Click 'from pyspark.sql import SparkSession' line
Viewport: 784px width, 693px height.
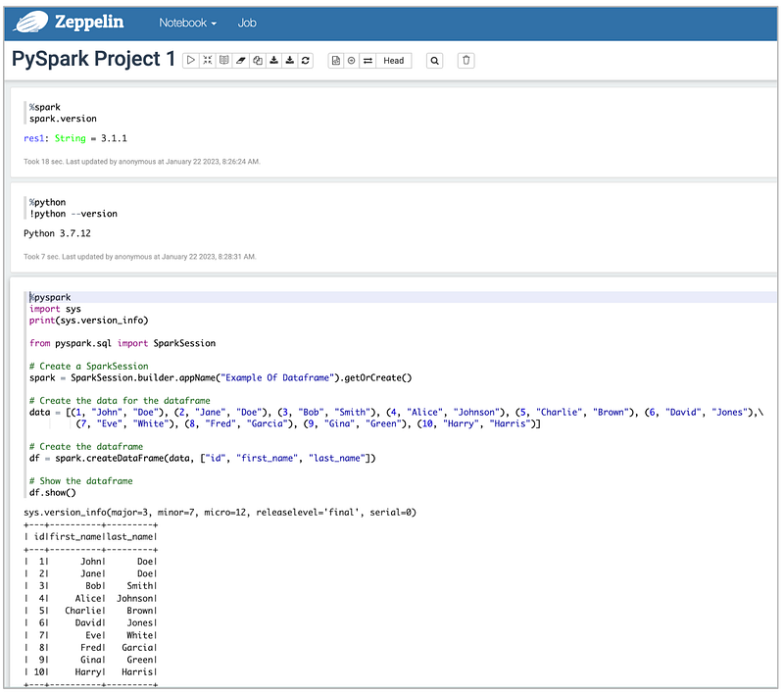click(x=122, y=343)
